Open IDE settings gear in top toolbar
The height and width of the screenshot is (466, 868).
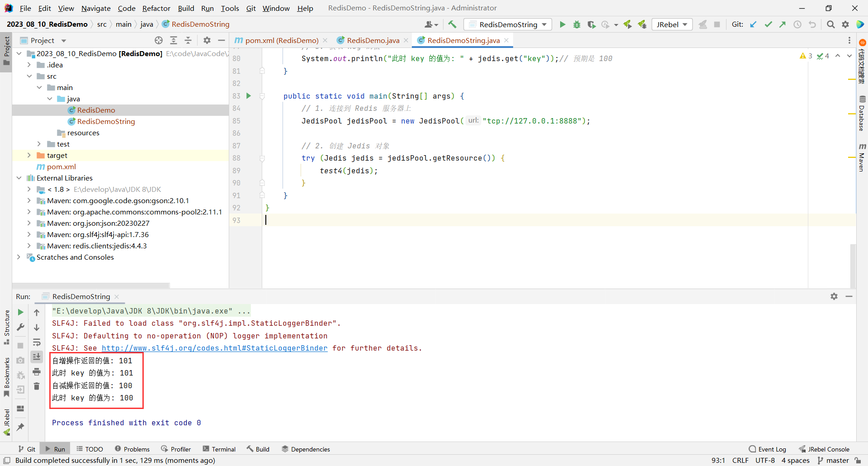click(845, 24)
